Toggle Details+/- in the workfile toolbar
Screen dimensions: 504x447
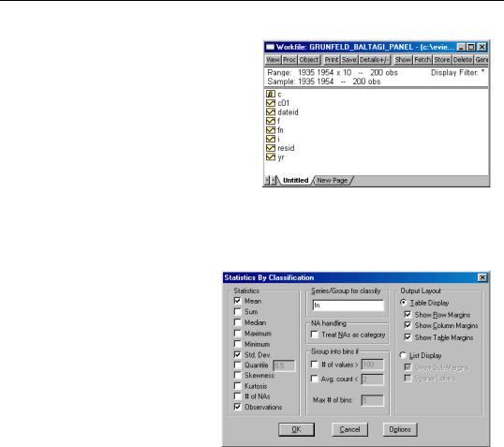click(375, 60)
